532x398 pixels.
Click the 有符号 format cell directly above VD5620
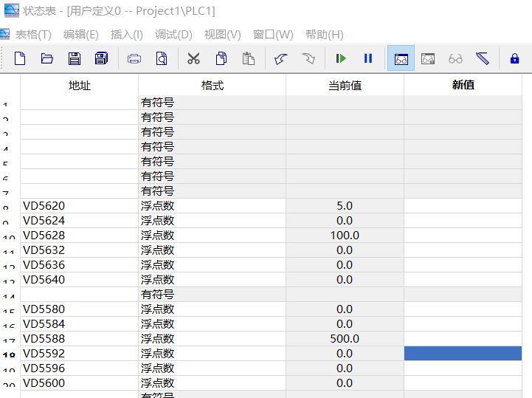(212, 191)
